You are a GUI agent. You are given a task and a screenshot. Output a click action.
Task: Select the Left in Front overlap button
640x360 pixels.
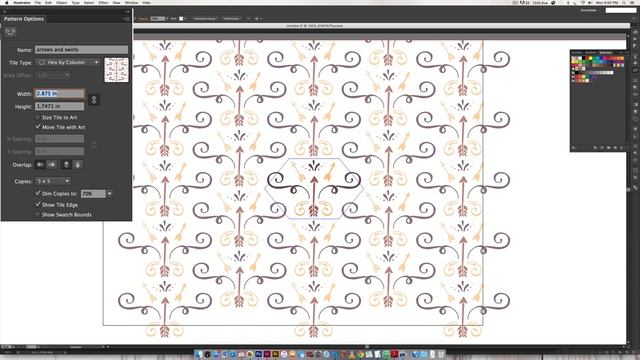tap(40, 164)
